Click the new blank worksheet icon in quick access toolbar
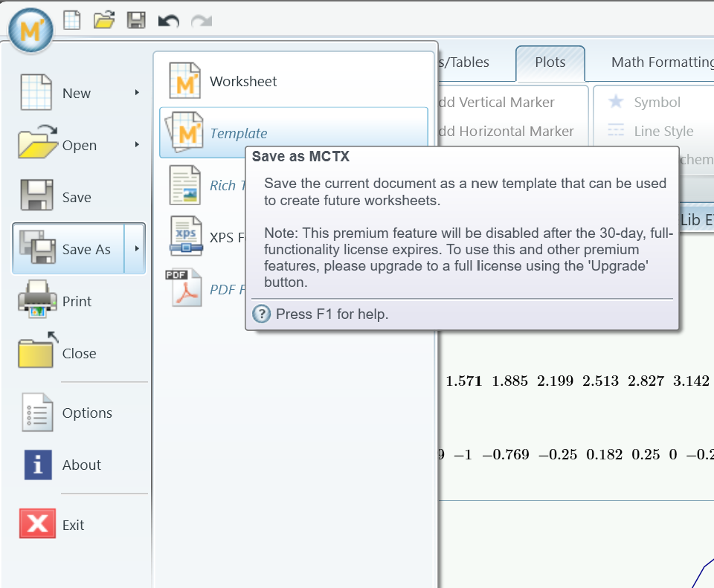The width and height of the screenshot is (714, 588). (x=72, y=20)
